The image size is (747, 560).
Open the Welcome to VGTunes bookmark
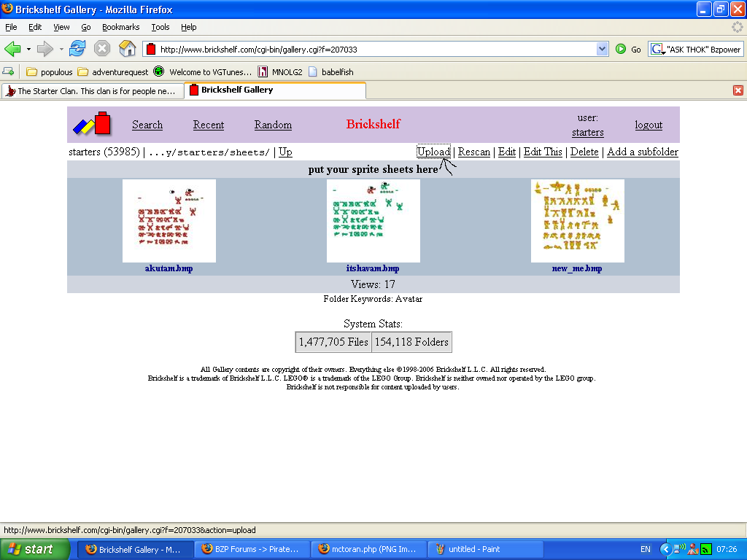(203, 72)
